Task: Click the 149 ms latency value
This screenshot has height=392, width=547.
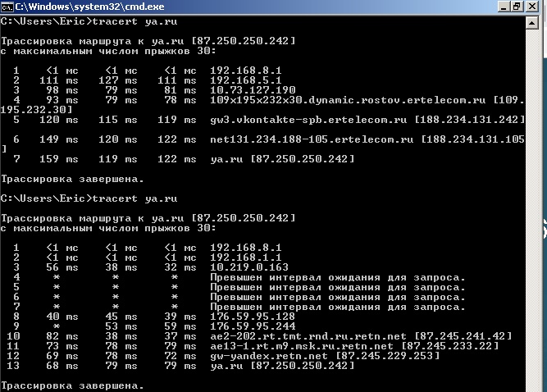Action: coord(58,139)
